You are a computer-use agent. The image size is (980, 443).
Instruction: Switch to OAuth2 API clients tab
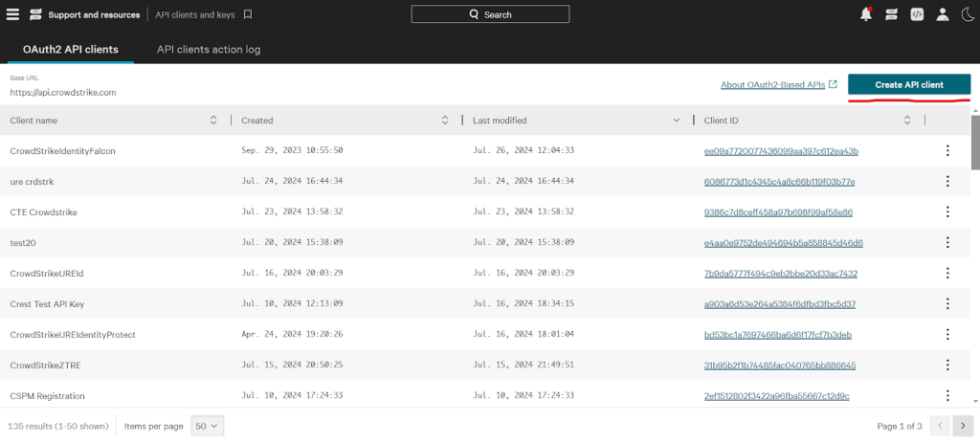coord(71,50)
